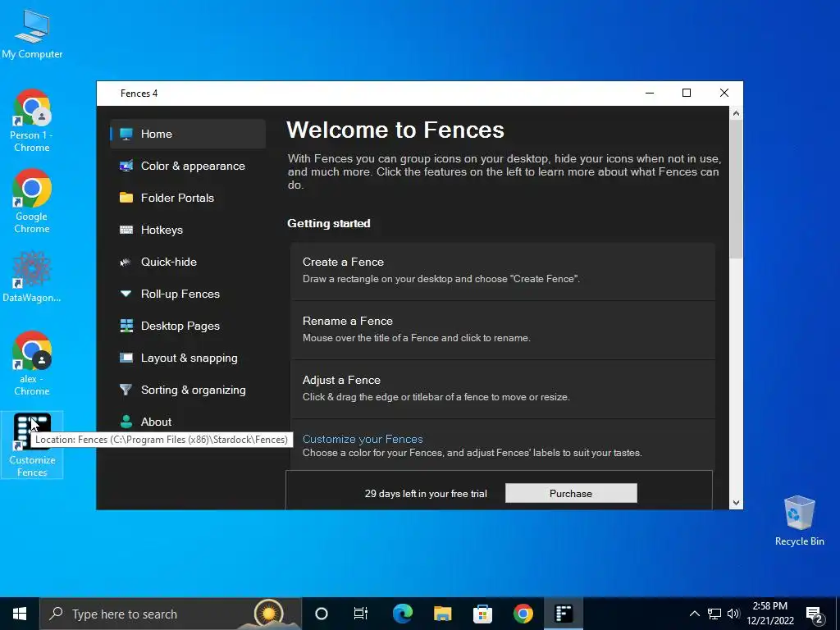Open the Sorting & organizing section
Viewport: 840px width, 630px height.
188,390
